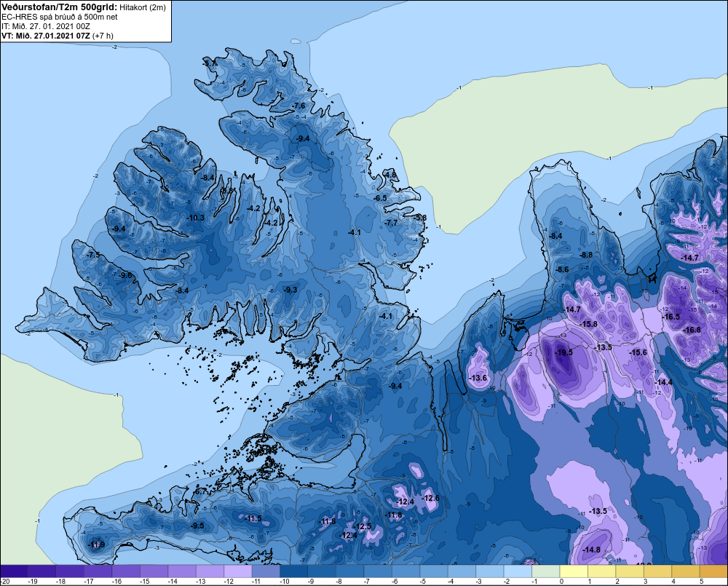Image resolution: width=728 pixels, height=586 pixels.
Task: Click the -15.6 temperature value
Action: click(x=638, y=352)
